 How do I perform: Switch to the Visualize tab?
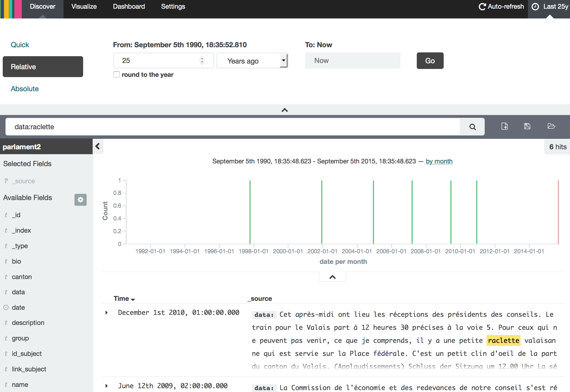point(84,7)
